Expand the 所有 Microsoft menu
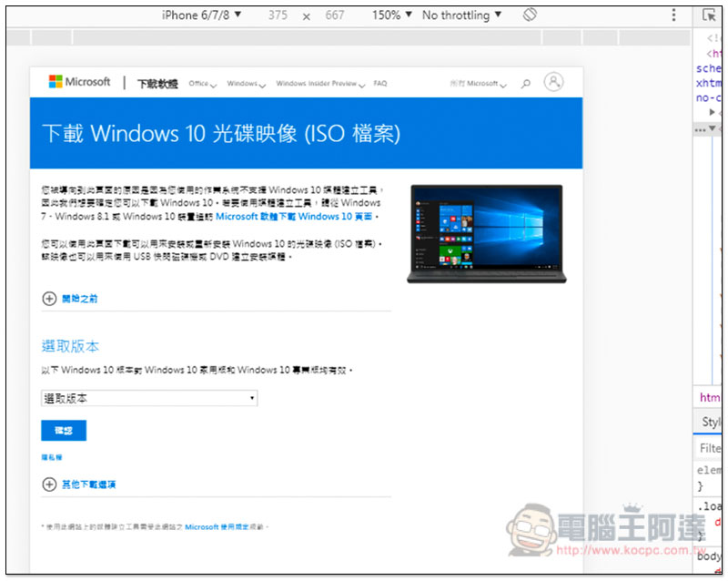The image size is (728, 581). point(478,84)
